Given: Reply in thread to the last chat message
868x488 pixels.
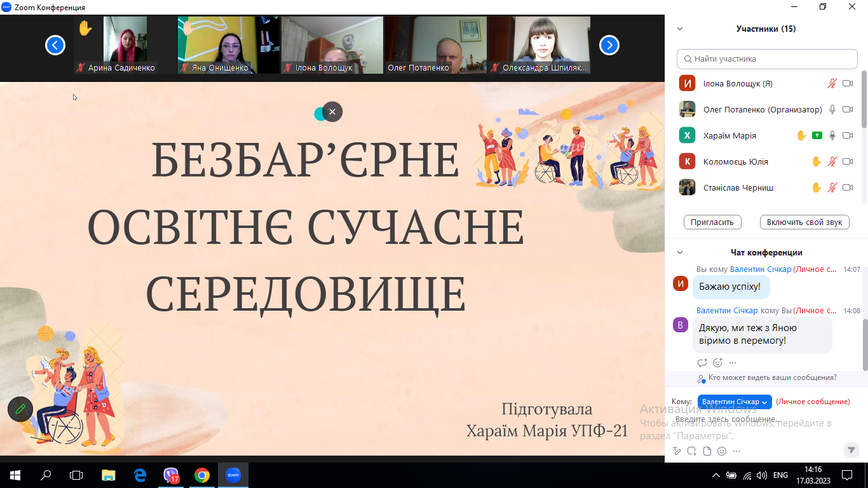Looking at the screenshot, I should 702,363.
